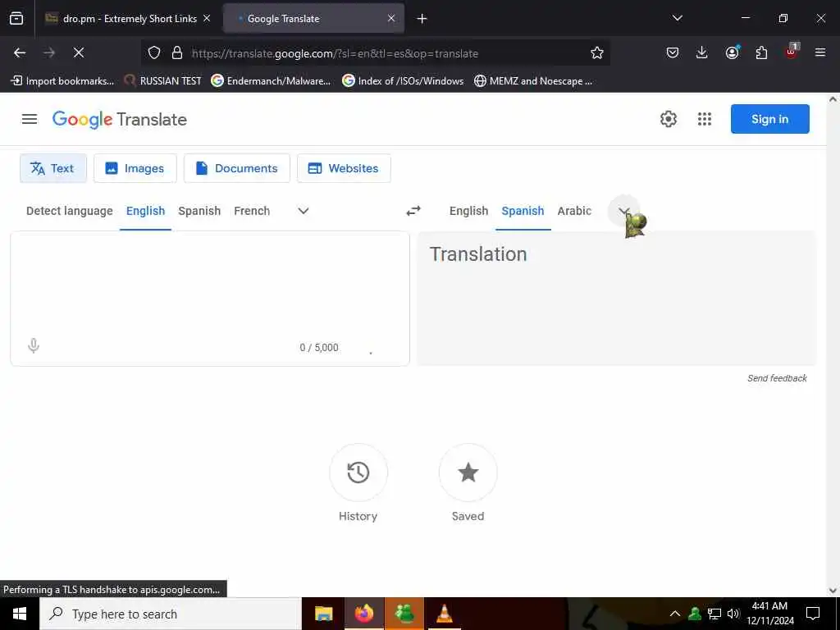
Task: Open MEMZ and Noescape bookmark
Action: [x=533, y=81]
